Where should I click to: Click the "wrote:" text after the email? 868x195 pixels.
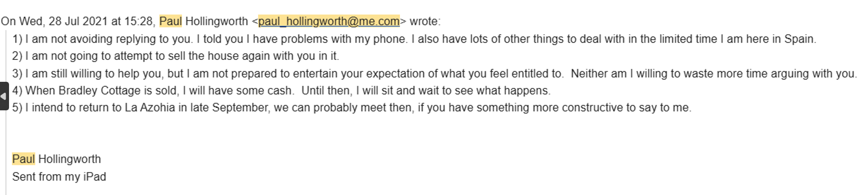point(425,21)
